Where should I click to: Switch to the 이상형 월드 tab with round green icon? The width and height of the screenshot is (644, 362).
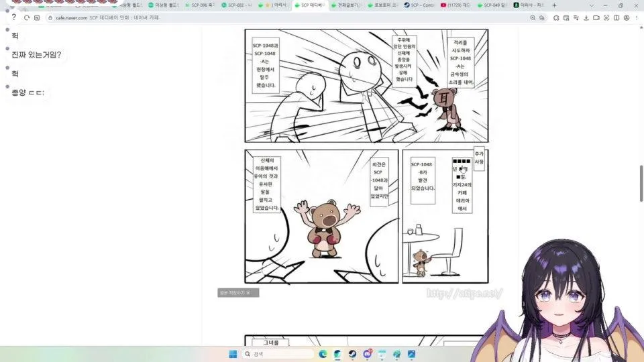click(164, 5)
